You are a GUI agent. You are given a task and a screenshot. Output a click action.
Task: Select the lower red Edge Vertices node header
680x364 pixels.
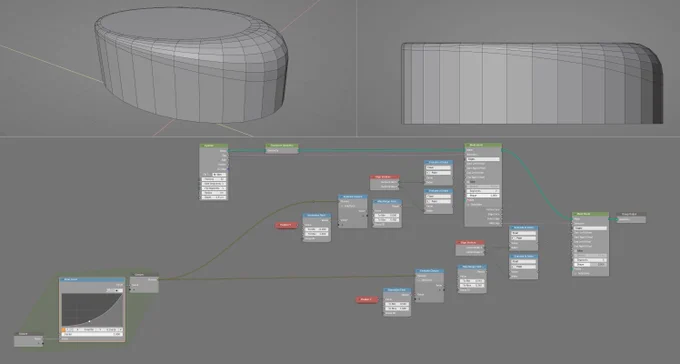click(470, 243)
